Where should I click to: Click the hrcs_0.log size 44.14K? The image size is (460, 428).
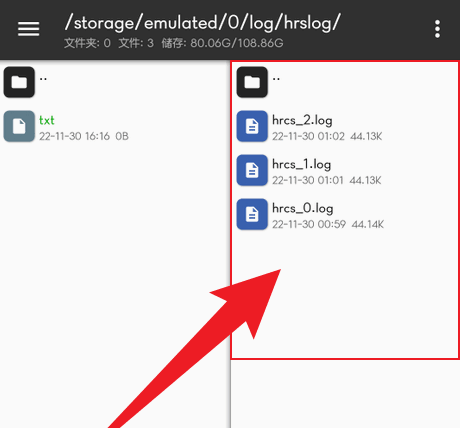click(368, 224)
